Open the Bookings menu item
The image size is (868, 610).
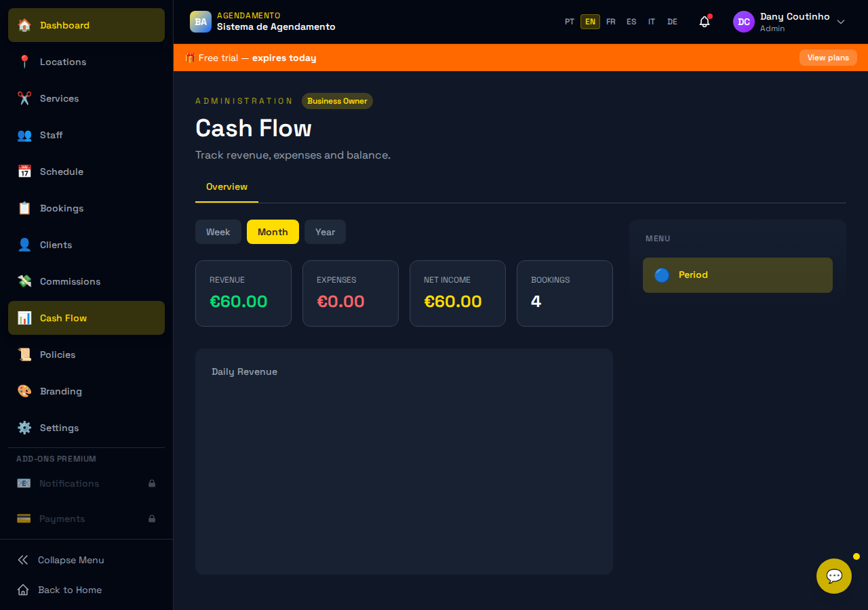point(87,208)
